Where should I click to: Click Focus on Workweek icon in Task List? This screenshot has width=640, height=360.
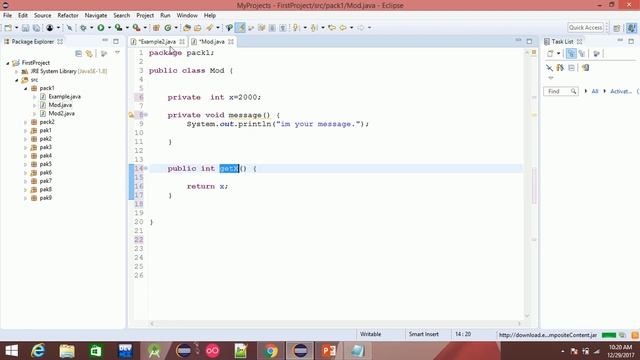pyautogui.click(x=596, y=53)
